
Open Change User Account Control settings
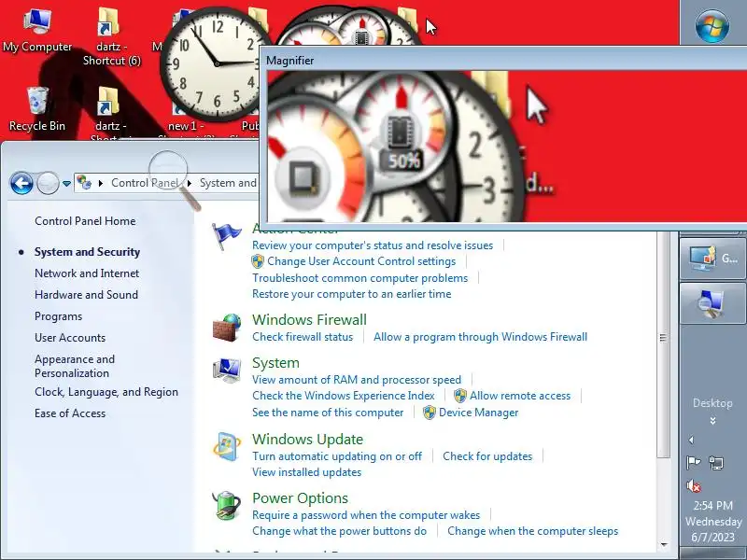coord(361,261)
